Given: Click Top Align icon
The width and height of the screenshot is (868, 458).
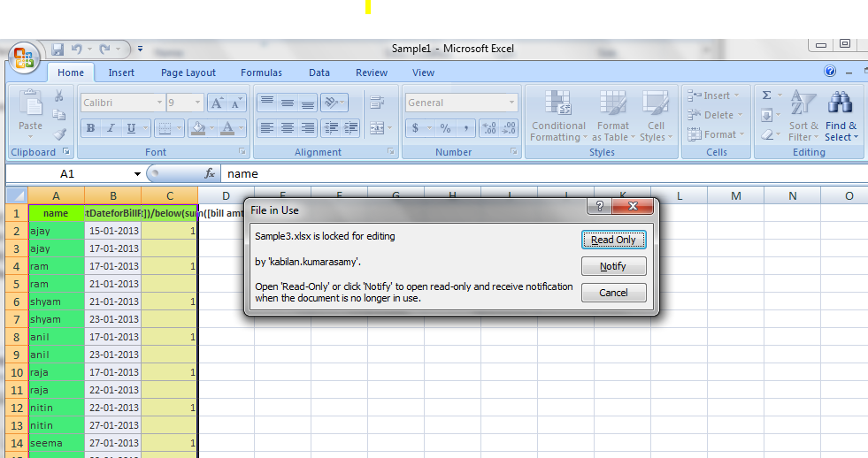Looking at the screenshot, I should pyautogui.click(x=267, y=103).
